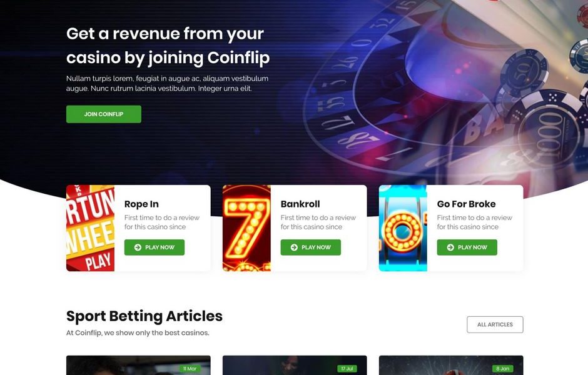Open the first article card image
The height and width of the screenshot is (375, 588).
[x=138, y=365]
